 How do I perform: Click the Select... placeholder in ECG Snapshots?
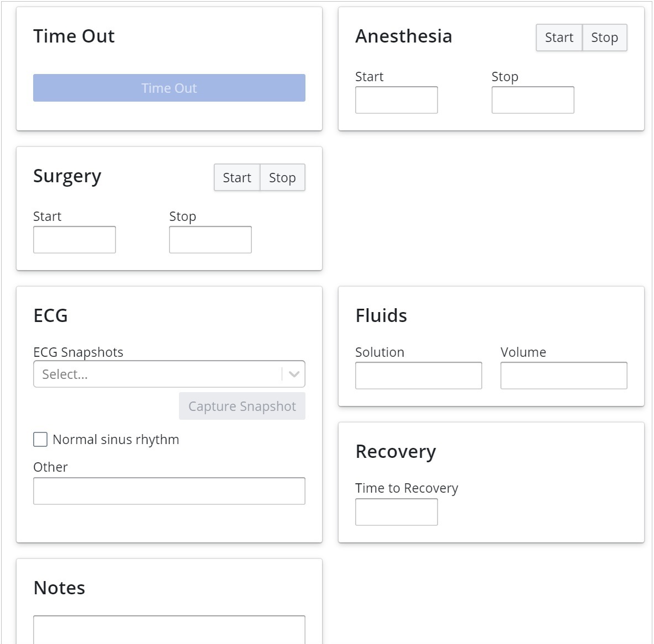[65, 374]
